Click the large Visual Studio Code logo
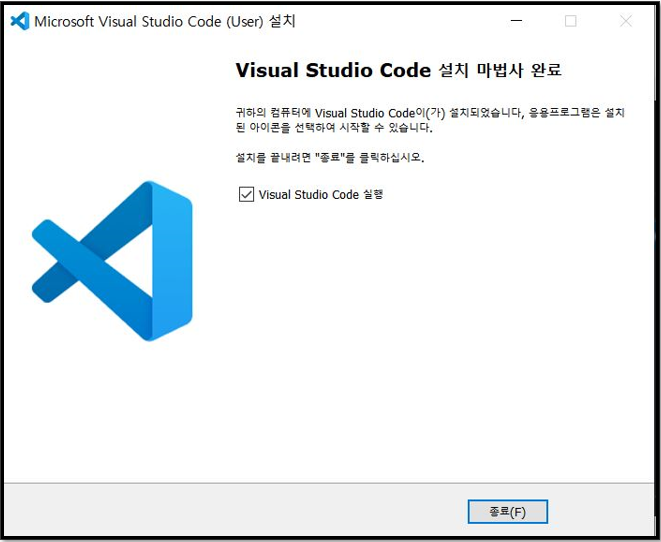The height and width of the screenshot is (542, 661). (112, 261)
